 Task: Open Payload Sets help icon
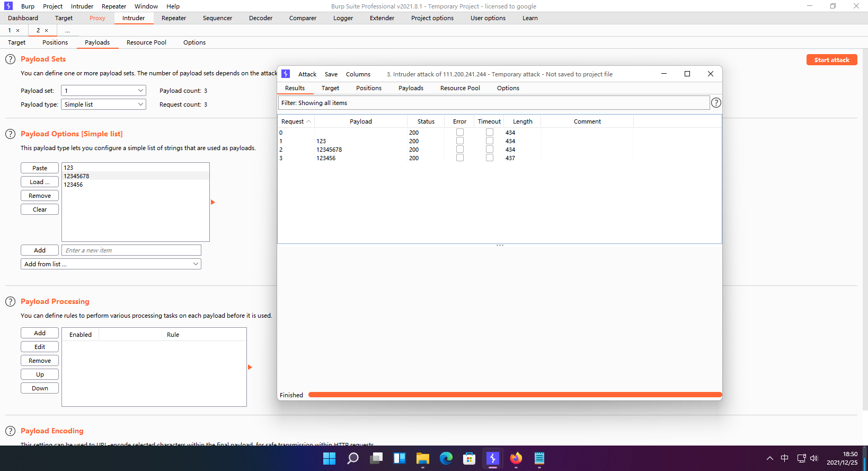click(10, 59)
